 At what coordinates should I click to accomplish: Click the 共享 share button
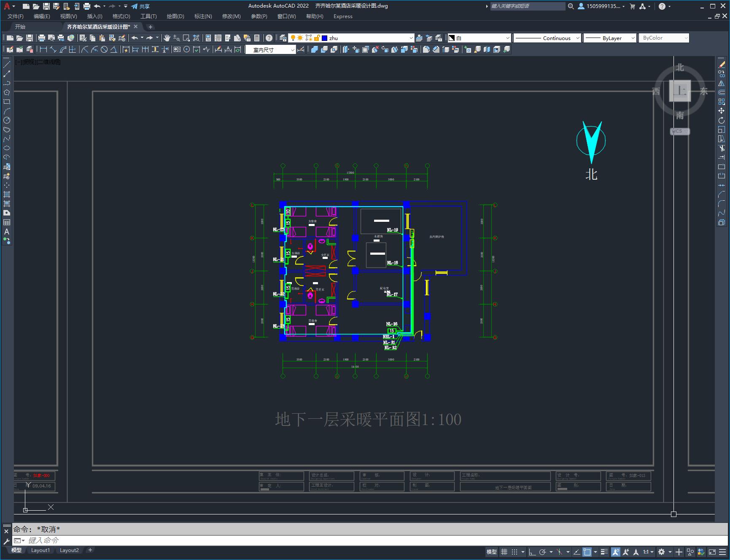click(140, 6)
